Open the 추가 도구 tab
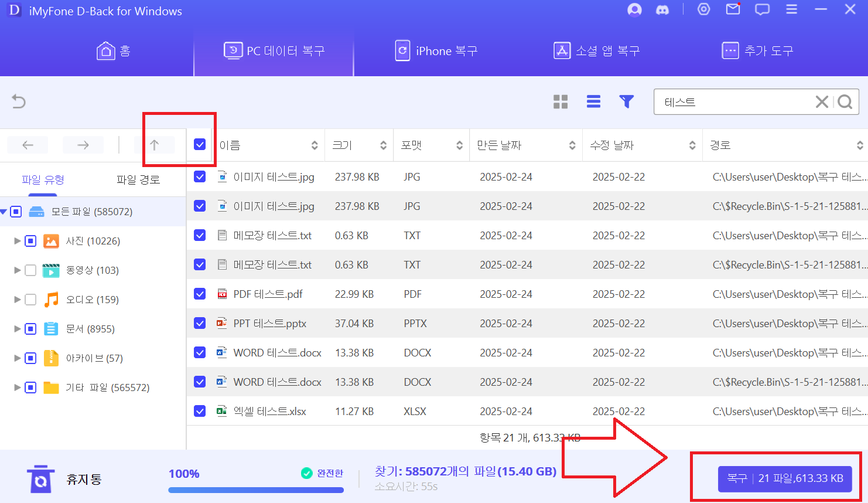This screenshot has width=868, height=503. pos(758,51)
